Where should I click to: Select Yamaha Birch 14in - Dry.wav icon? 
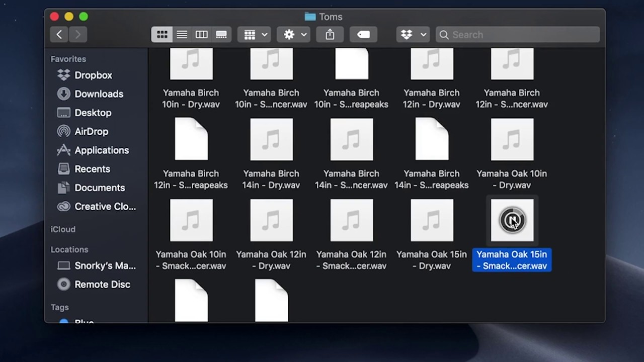coord(271,139)
